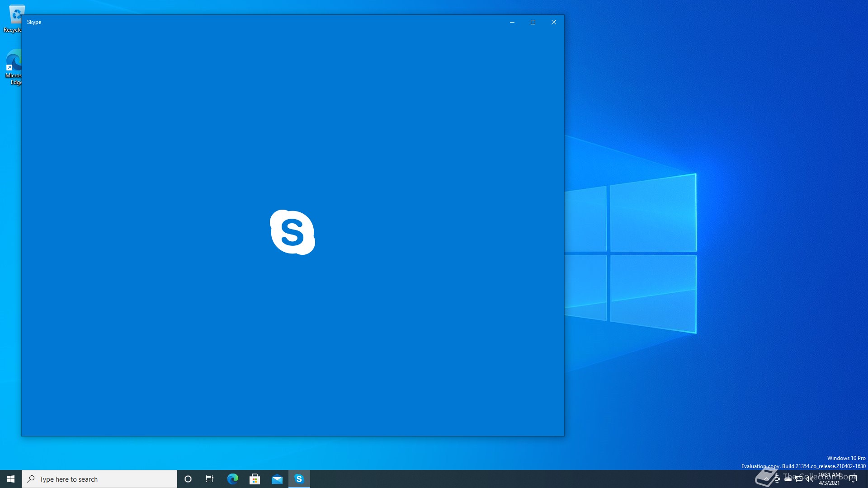868x488 pixels.
Task: Minimize the Skype window
Action: tap(512, 22)
